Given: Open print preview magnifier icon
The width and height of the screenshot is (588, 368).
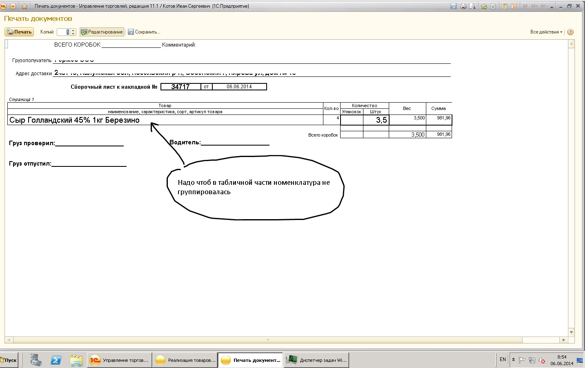Looking at the screenshot, I should coord(472,6).
